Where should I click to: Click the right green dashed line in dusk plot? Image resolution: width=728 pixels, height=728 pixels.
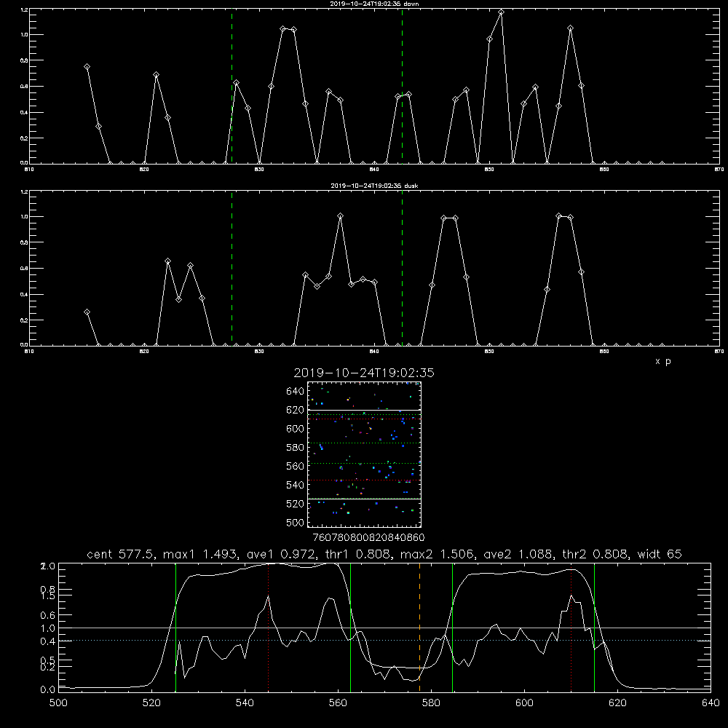tap(402, 268)
